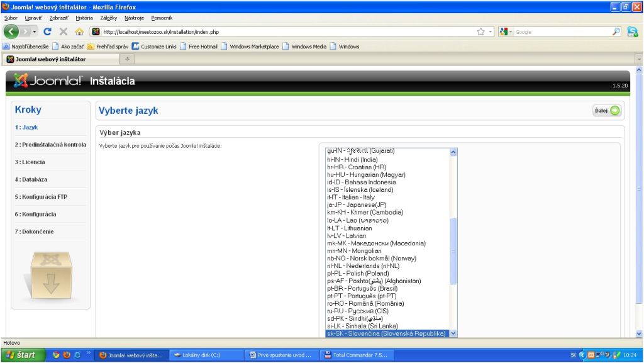
Task: Open Windows Media bookmark
Action: point(304,47)
